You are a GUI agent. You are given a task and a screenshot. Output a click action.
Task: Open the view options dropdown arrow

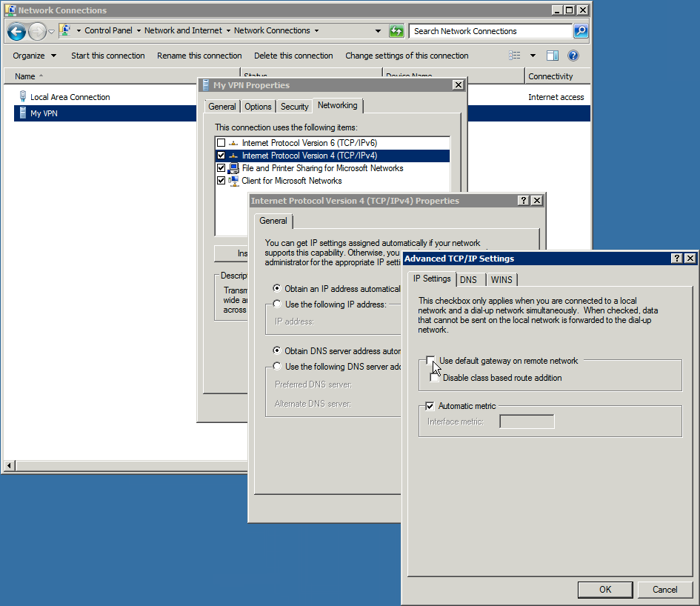[x=533, y=56]
